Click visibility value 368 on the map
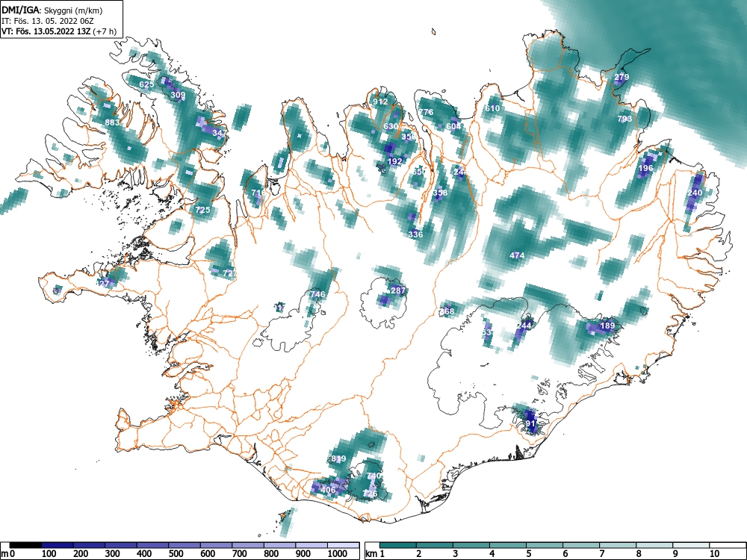 (447, 311)
